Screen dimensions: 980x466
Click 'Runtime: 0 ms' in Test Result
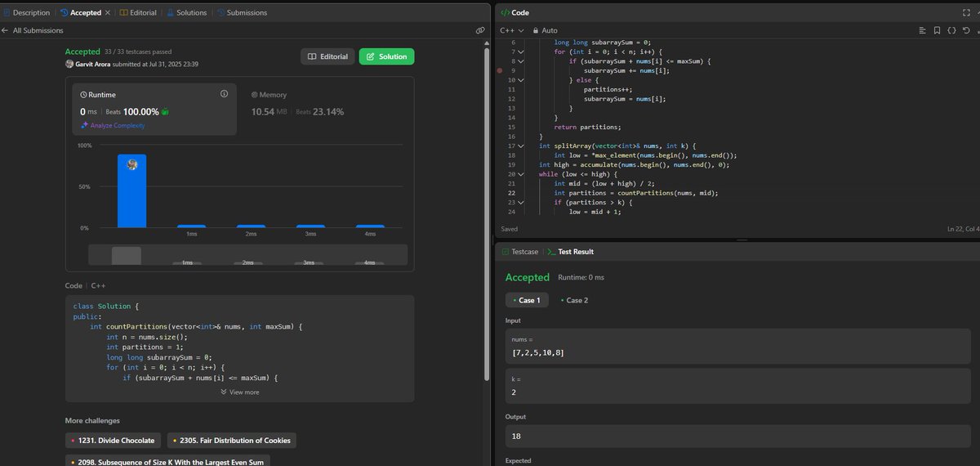(x=581, y=278)
